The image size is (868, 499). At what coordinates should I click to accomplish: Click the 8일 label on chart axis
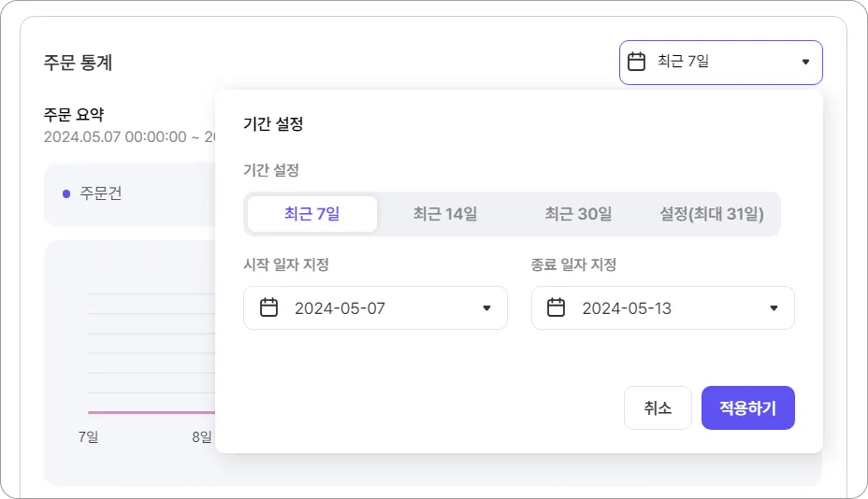[x=202, y=436]
